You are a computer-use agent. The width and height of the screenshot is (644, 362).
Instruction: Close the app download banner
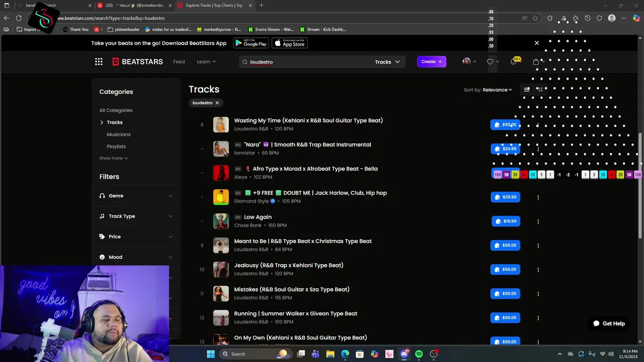536,43
